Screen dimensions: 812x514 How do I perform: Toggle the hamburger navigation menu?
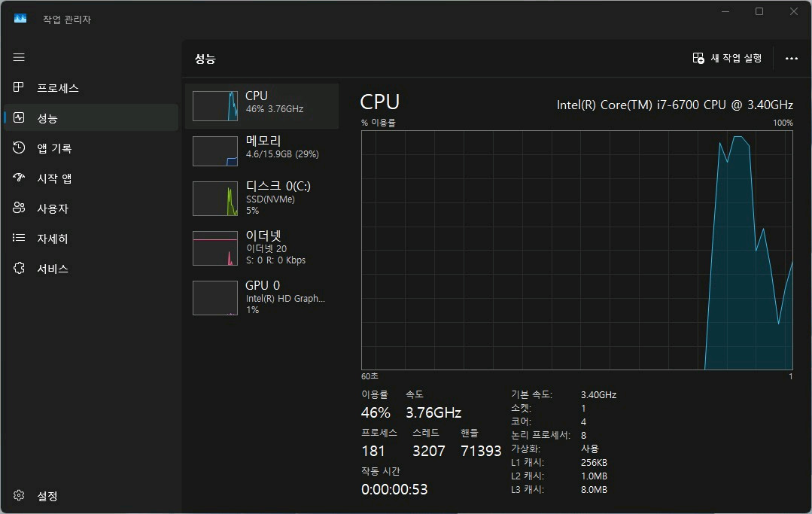(19, 58)
